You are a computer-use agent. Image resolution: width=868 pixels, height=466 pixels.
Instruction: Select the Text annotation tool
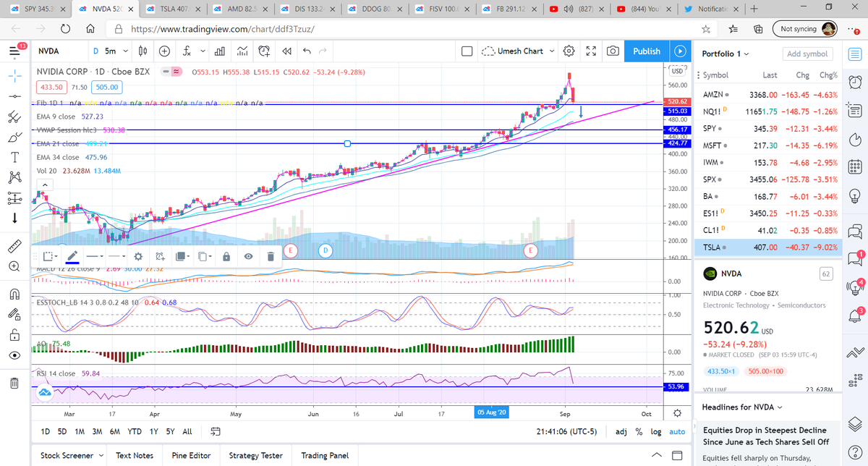tap(14, 157)
